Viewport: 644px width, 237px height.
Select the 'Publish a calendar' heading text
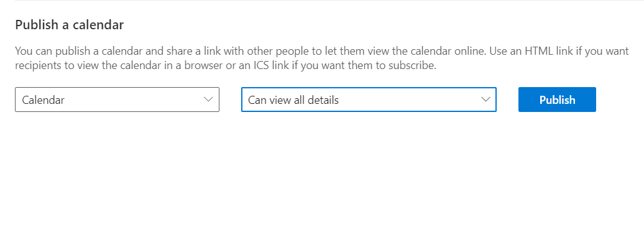[70, 25]
